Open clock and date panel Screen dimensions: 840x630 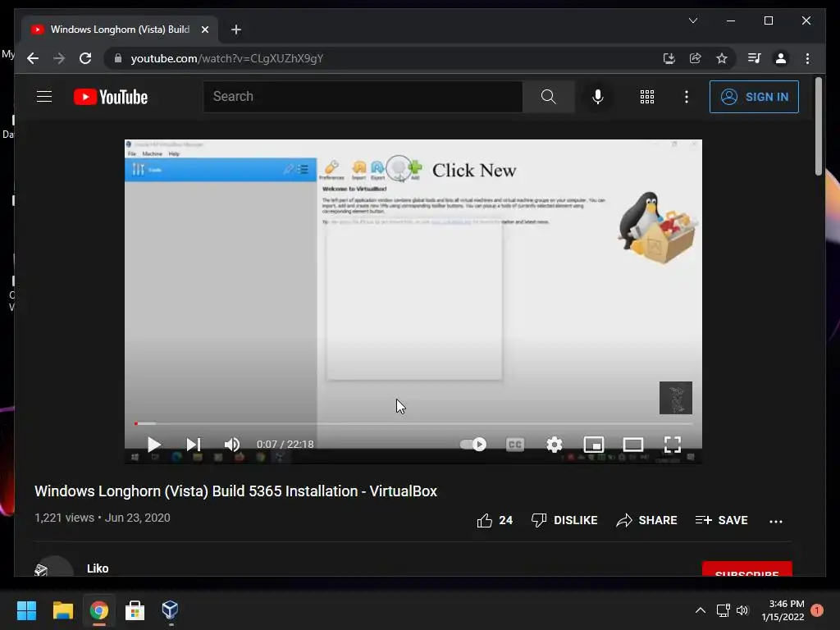pos(783,610)
